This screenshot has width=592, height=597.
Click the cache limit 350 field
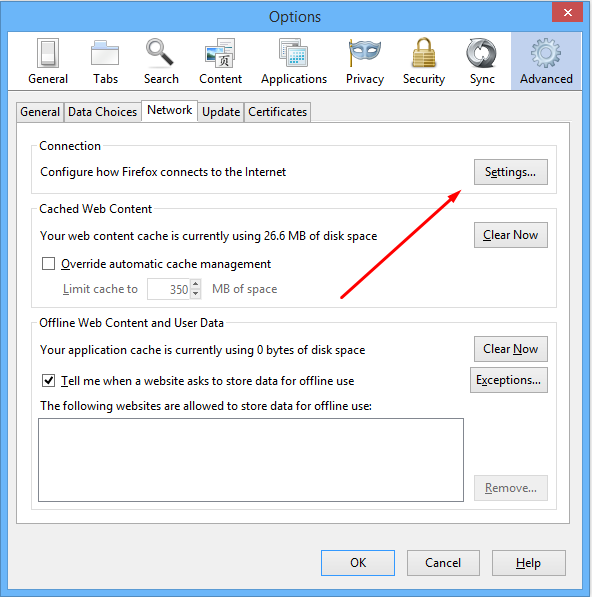pyautogui.click(x=169, y=289)
